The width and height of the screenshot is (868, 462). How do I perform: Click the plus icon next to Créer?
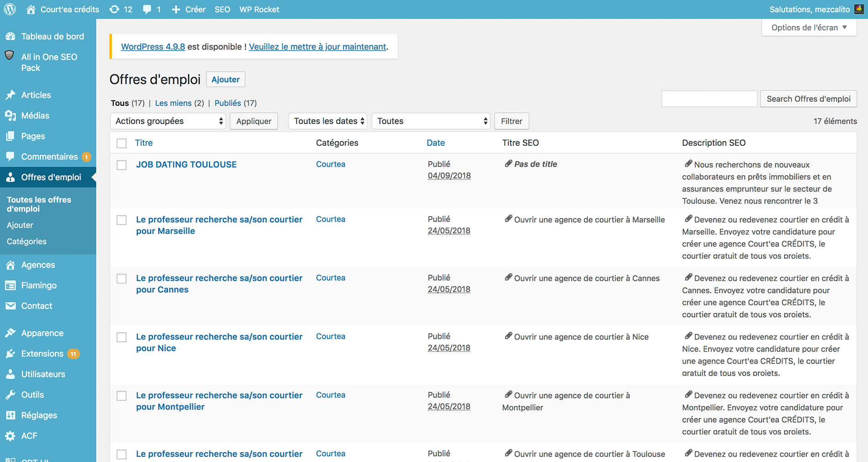point(176,9)
